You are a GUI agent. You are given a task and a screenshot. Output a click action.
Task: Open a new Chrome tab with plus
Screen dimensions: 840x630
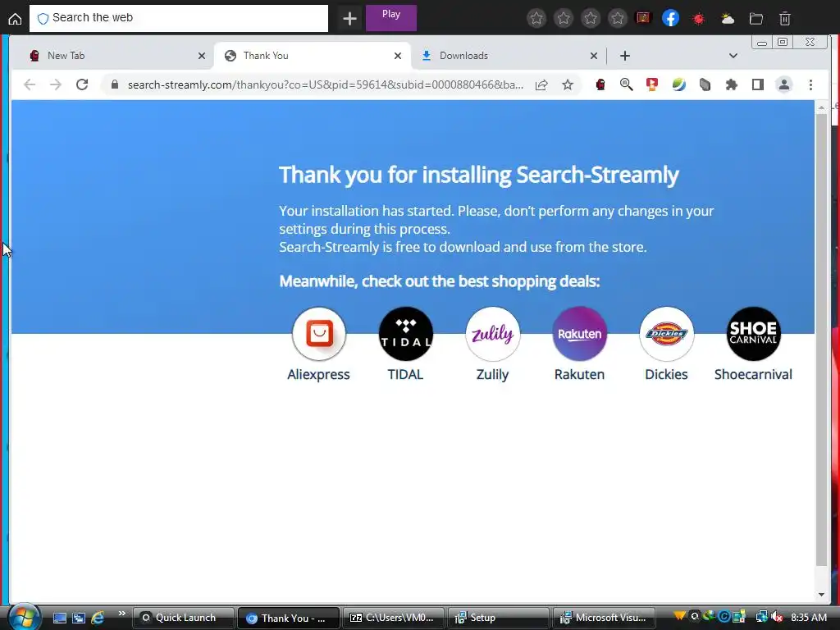pyautogui.click(x=624, y=56)
